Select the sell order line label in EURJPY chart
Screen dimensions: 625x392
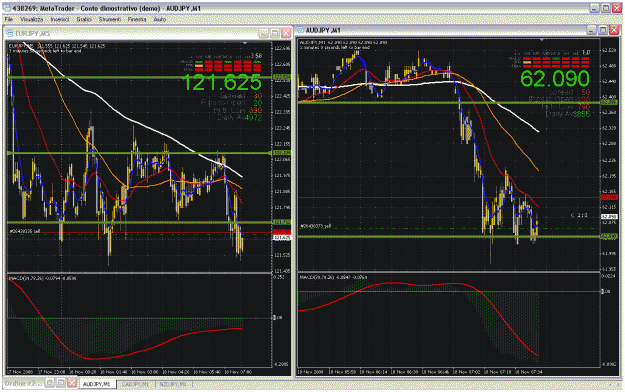click(x=25, y=230)
